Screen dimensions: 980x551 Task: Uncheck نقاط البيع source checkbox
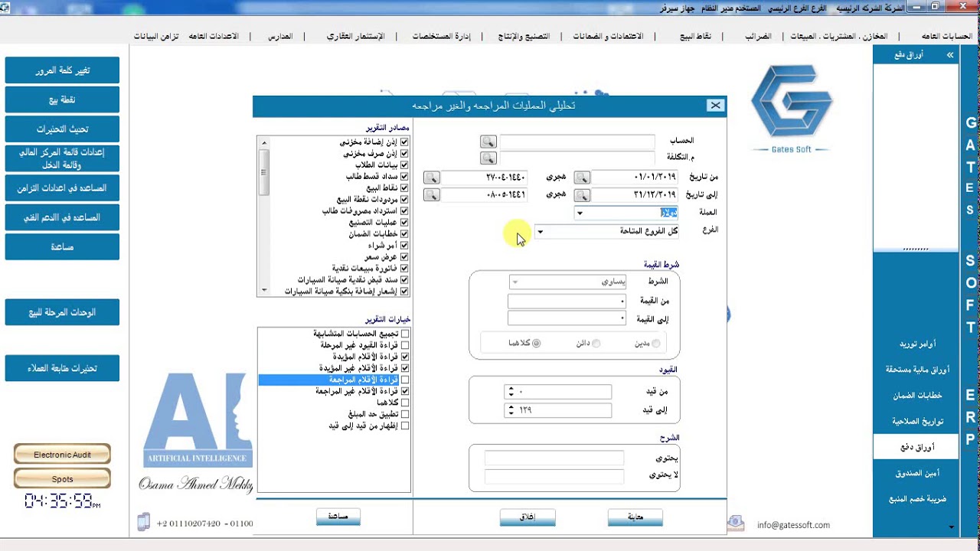pyautogui.click(x=404, y=188)
